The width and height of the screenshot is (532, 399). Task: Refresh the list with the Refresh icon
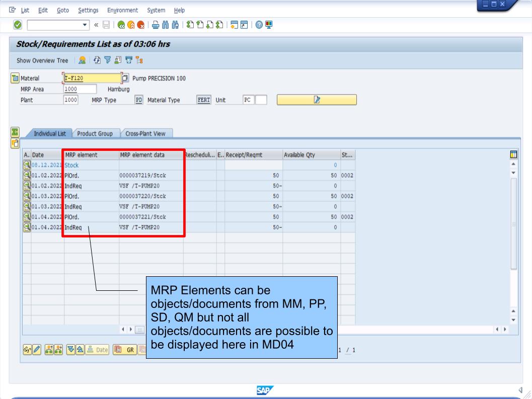pos(97,59)
